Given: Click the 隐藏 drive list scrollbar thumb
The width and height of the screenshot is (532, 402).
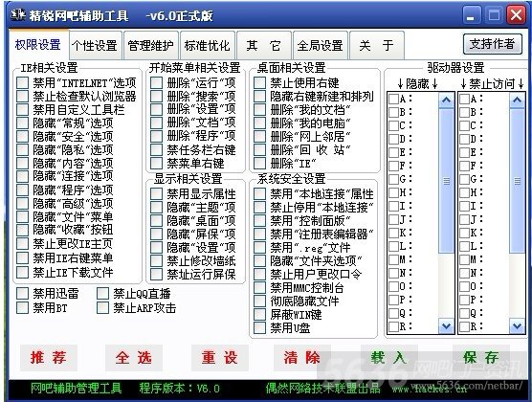Looking at the screenshot, I should click(446, 181).
